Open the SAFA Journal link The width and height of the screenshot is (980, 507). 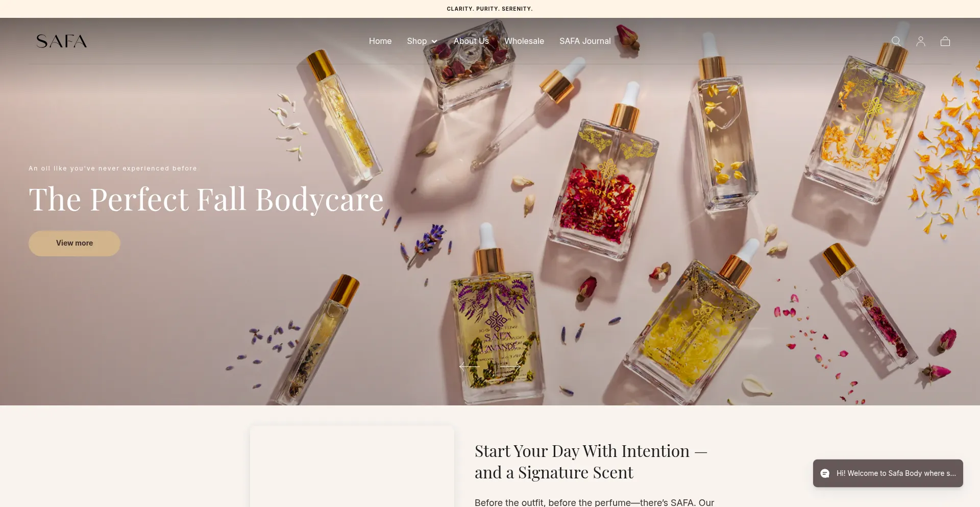point(585,41)
